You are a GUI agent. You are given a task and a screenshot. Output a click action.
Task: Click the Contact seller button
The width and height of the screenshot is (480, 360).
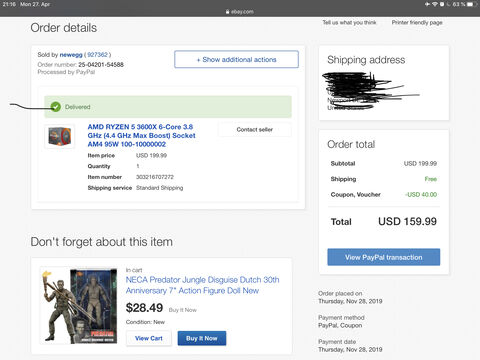pos(255,129)
